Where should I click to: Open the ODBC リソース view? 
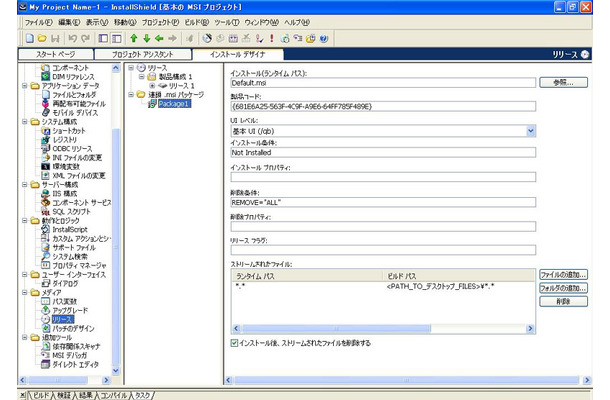pyautogui.click(x=72, y=149)
